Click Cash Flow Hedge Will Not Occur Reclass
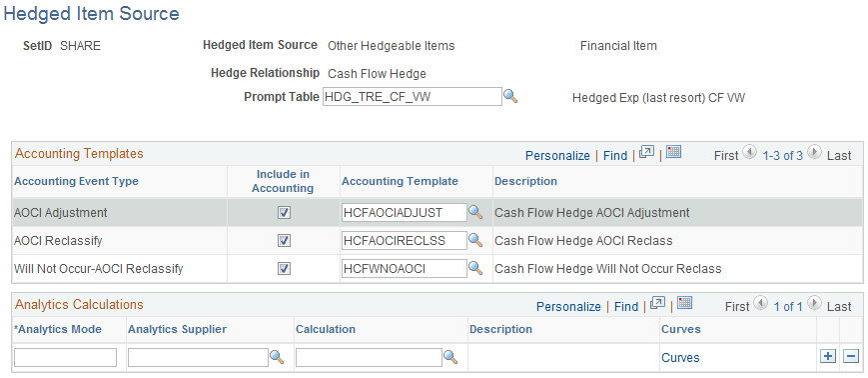The image size is (868, 378). point(608,269)
